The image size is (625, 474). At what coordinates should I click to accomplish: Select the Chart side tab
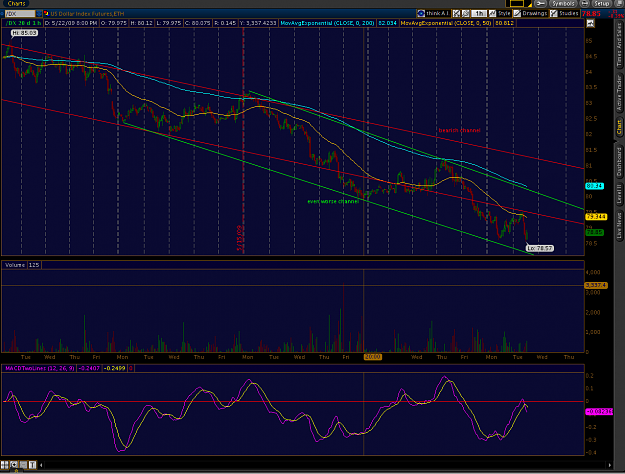(619, 127)
